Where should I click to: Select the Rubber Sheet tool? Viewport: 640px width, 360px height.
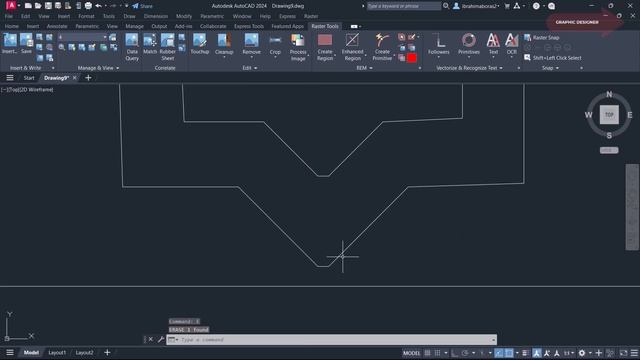[x=167, y=47]
